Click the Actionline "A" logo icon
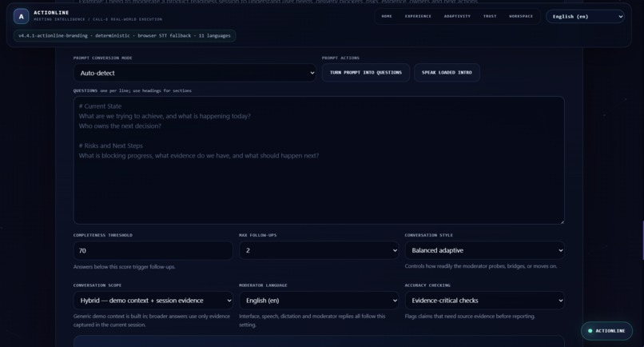Image resolution: width=644 pixels, height=347 pixels. click(x=22, y=17)
